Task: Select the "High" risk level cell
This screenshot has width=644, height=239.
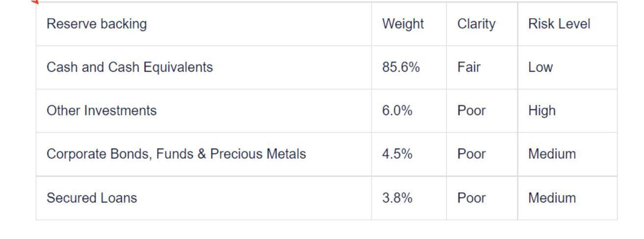Action: [x=542, y=111]
